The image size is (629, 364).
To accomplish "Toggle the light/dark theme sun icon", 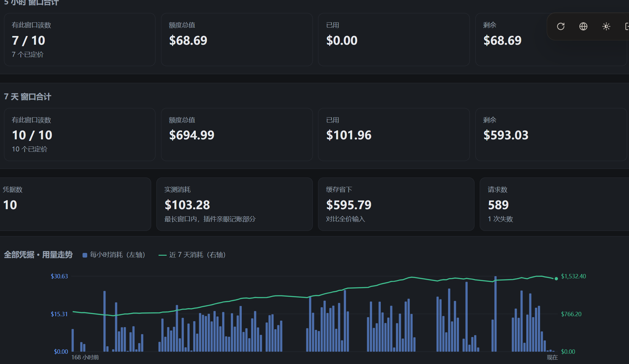I will [606, 26].
